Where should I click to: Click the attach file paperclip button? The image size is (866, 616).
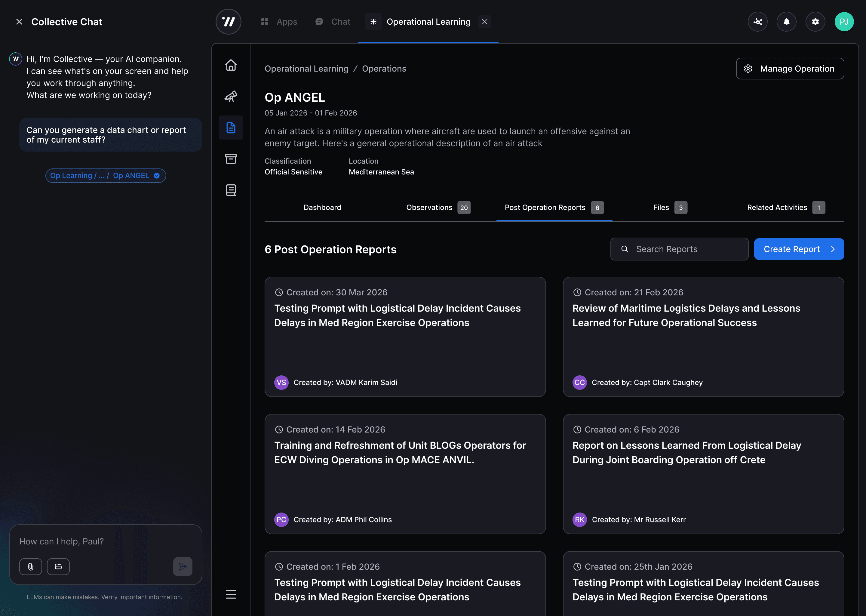(30, 567)
